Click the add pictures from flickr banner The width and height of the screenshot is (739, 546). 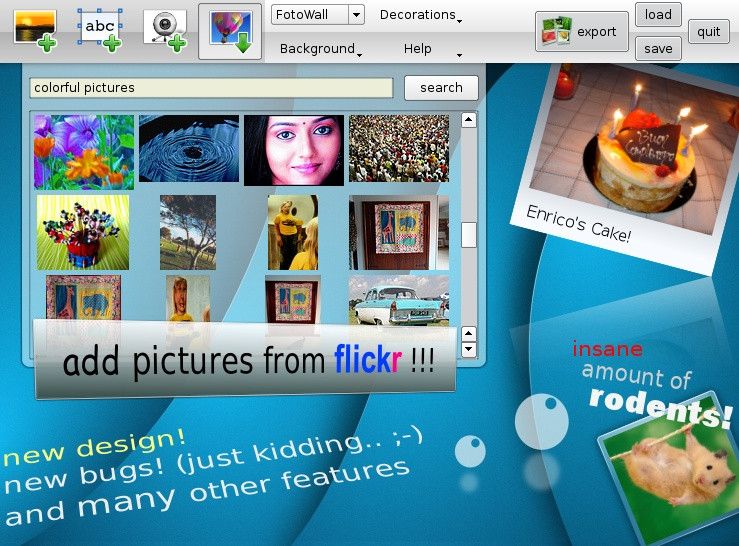click(x=245, y=359)
